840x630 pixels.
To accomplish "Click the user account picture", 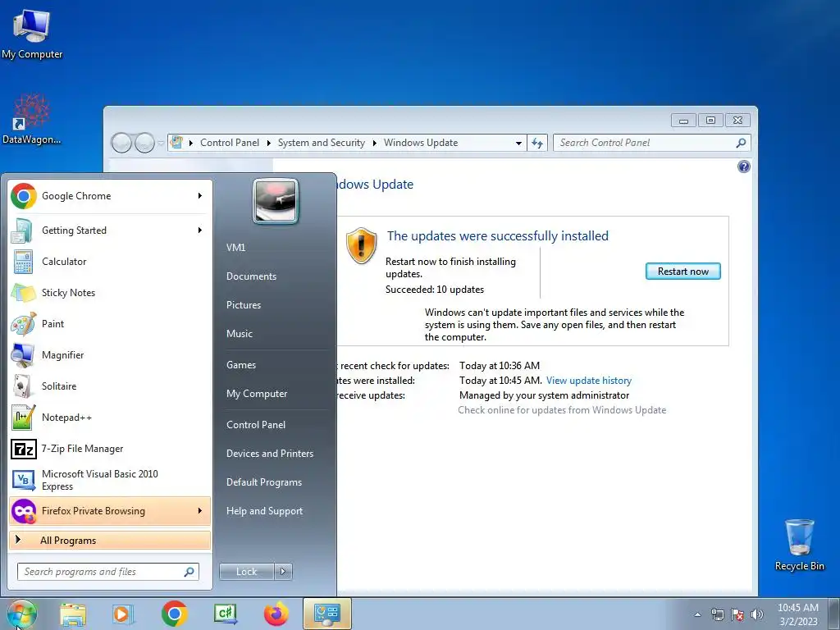I will [276, 201].
